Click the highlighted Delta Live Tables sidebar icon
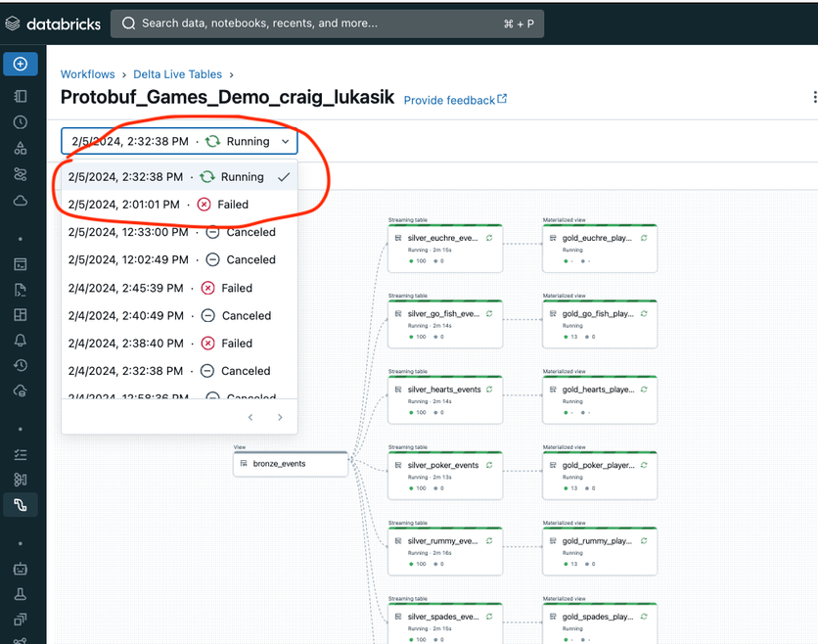Image resolution: width=818 pixels, height=644 pixels. tap(21, 505)
